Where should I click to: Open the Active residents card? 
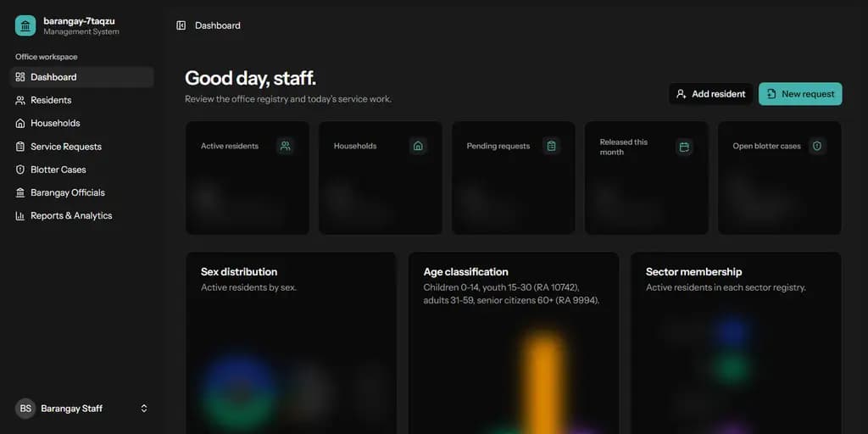(x=248, y=178)
